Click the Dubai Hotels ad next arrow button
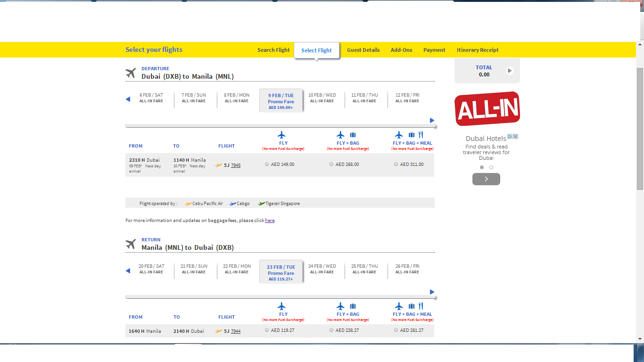This screenshot has height=362, width=644. click(486, 179)
